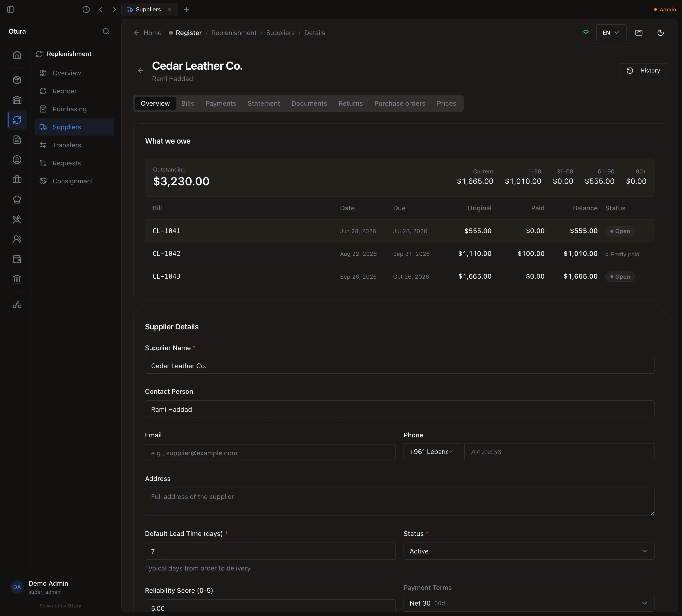682x616 pixels.
Task: Close the Suppliers tab
Action: 169,9
